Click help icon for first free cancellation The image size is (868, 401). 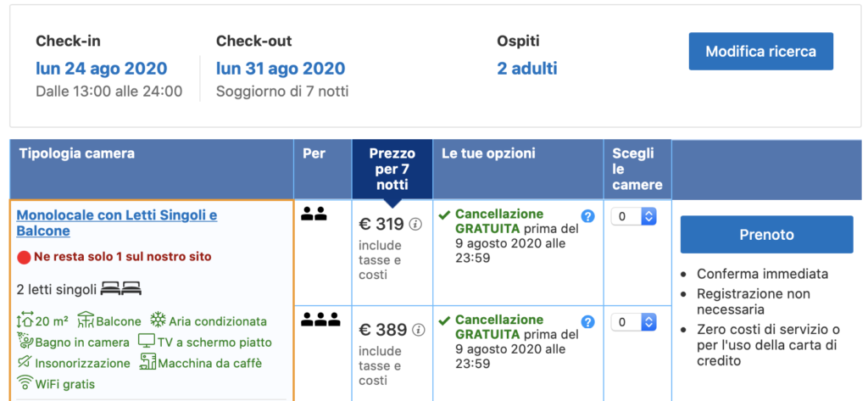[x=588, y=216]
